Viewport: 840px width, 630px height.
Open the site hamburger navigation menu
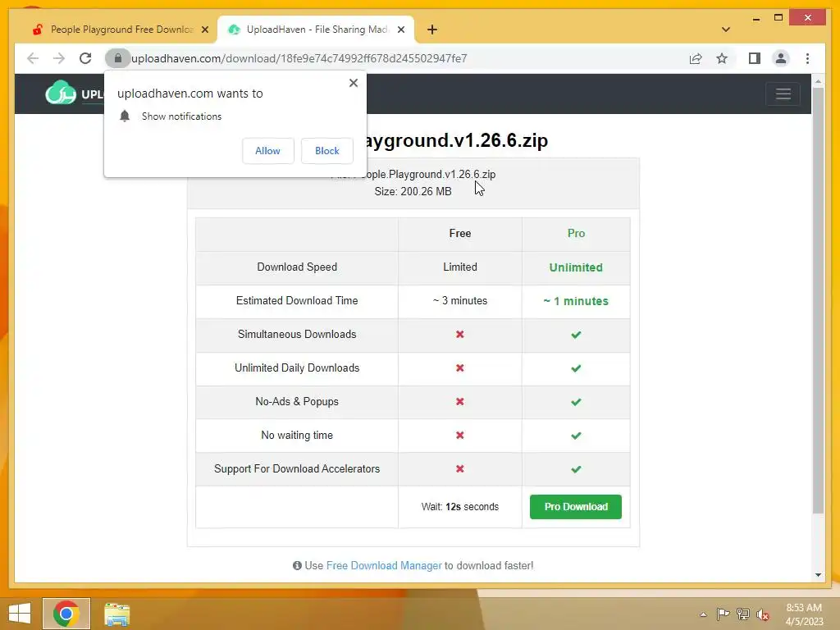point(783,94)
